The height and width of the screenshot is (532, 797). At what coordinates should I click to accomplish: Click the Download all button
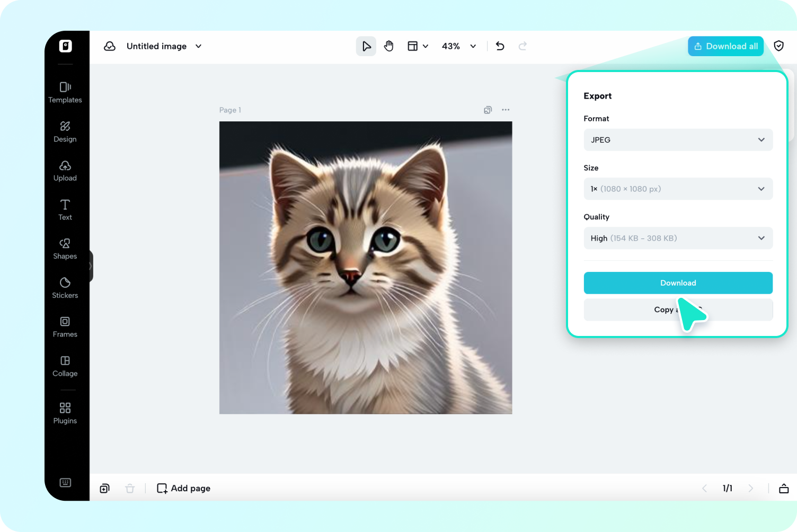click(726, 46)
